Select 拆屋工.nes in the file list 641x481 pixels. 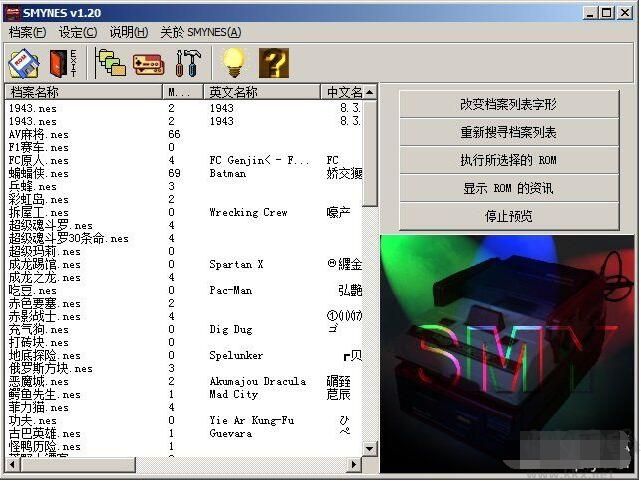click(x=38, y=213)
